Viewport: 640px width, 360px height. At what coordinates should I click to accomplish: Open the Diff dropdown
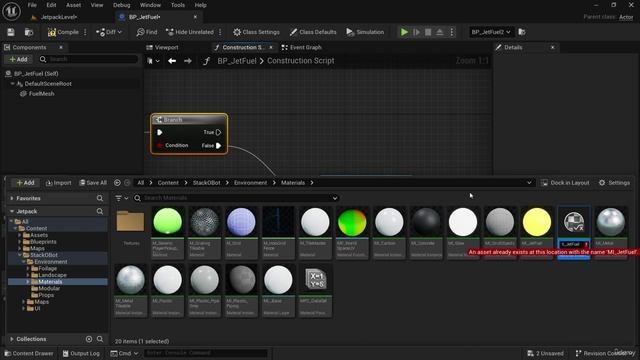(109, 32)
